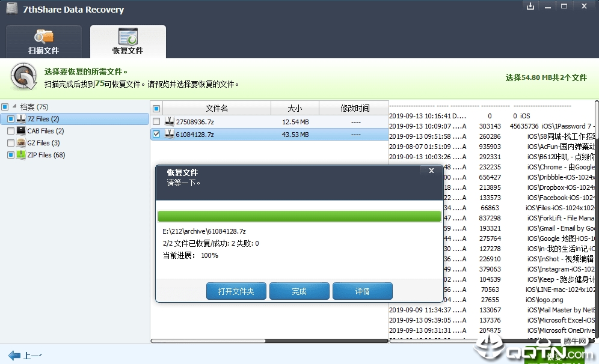The image size is (599, 364).
Task: Uncheck the box for 61084128.7z
Action: point(156,134)
